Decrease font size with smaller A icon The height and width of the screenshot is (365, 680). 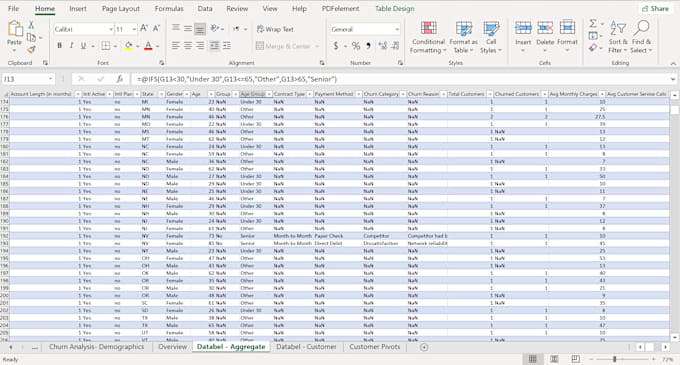(157, 29)
